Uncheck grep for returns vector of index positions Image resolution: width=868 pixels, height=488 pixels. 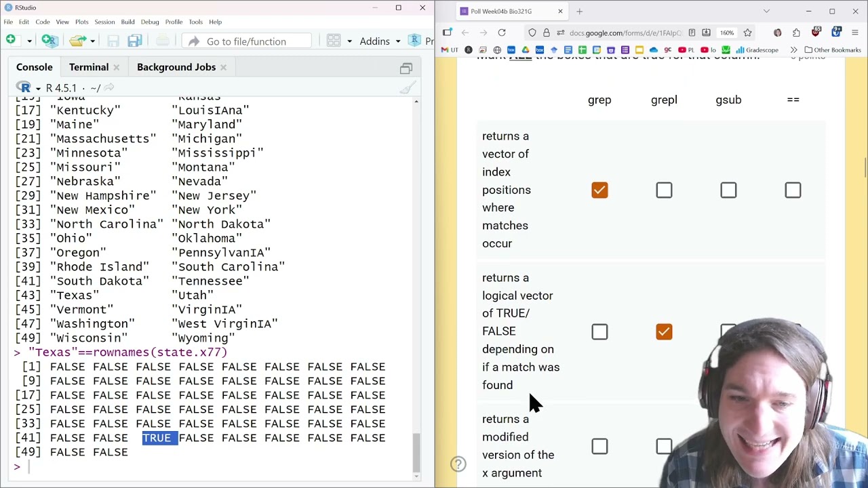click(599, 190)
